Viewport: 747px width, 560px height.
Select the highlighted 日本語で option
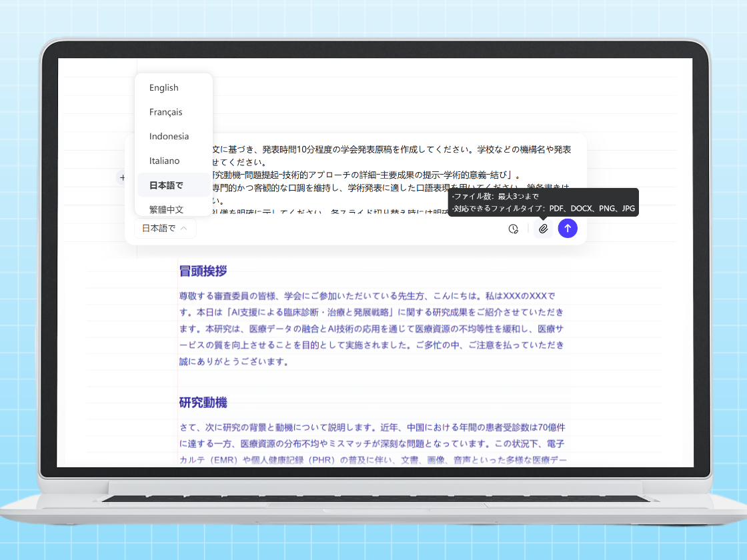(165, 185)
